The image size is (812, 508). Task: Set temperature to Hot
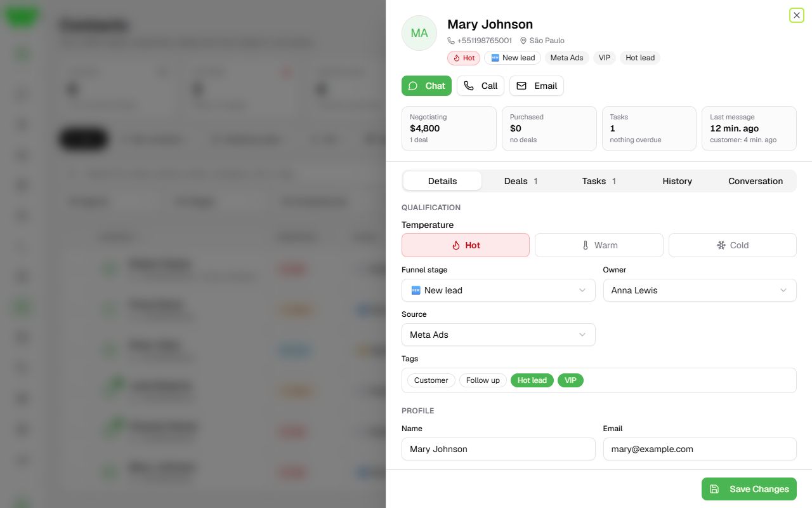point(466,245)
